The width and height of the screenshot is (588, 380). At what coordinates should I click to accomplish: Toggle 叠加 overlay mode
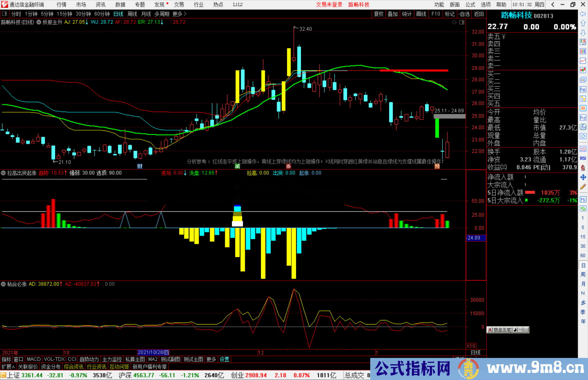[x=393, y=14]
